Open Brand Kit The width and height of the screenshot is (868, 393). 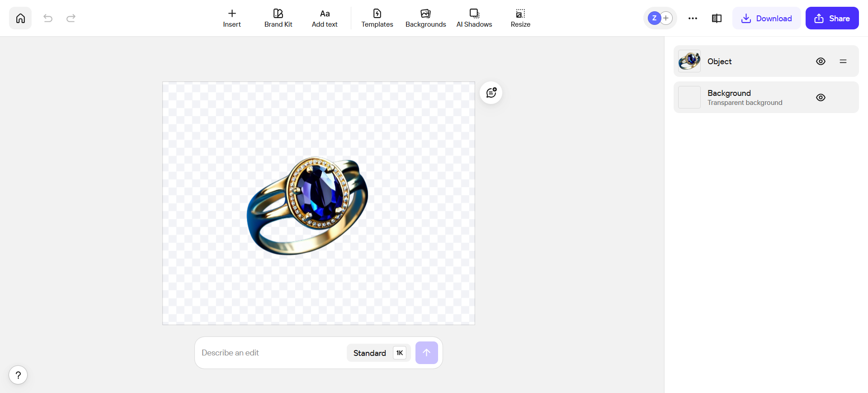coord(278,18)
